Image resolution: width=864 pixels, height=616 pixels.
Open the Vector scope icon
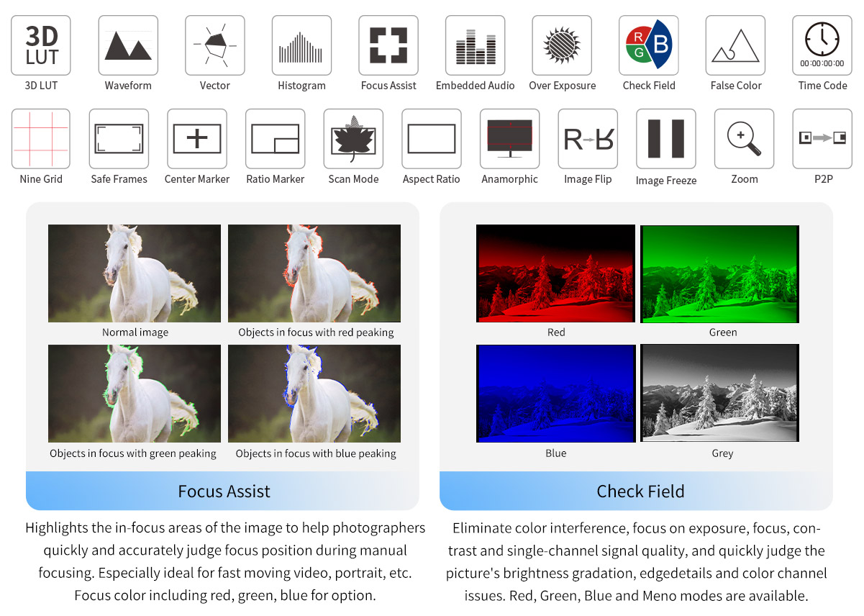pyautogui.click(x=214, y=45)
